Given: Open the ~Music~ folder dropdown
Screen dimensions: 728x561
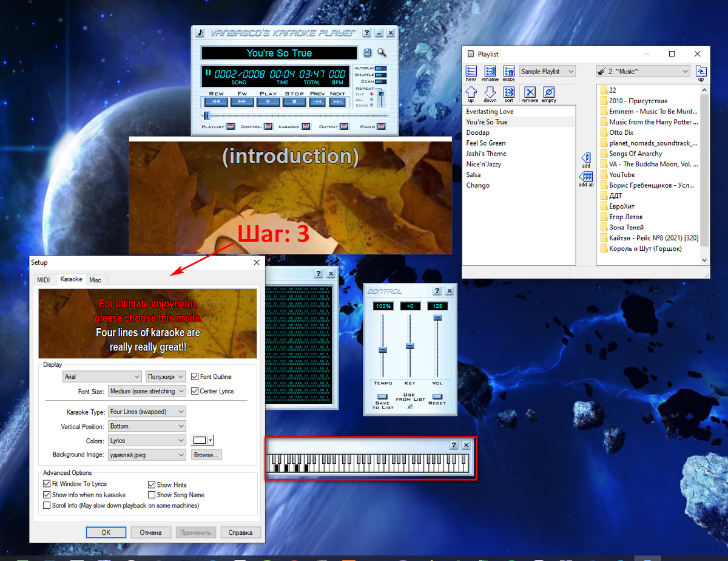Looking at the screenshot, I should point(644,72).
